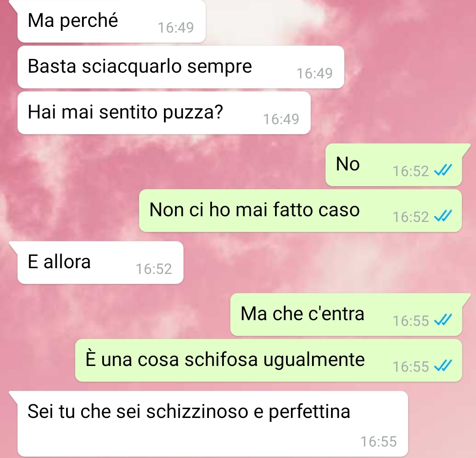Tap the "Hai mai sentito puzza?" message
The image size is (476, 458).
(164, 113)
